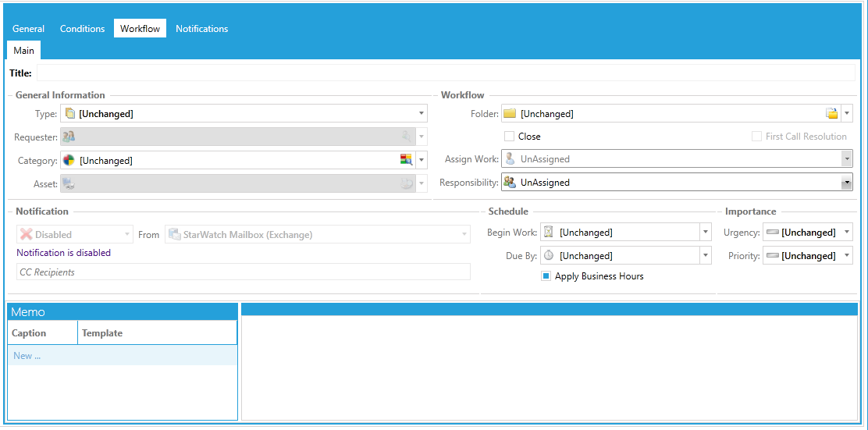Click the Asset lookup icon
The width and height of the screenshot is (868, 430).
407,183
